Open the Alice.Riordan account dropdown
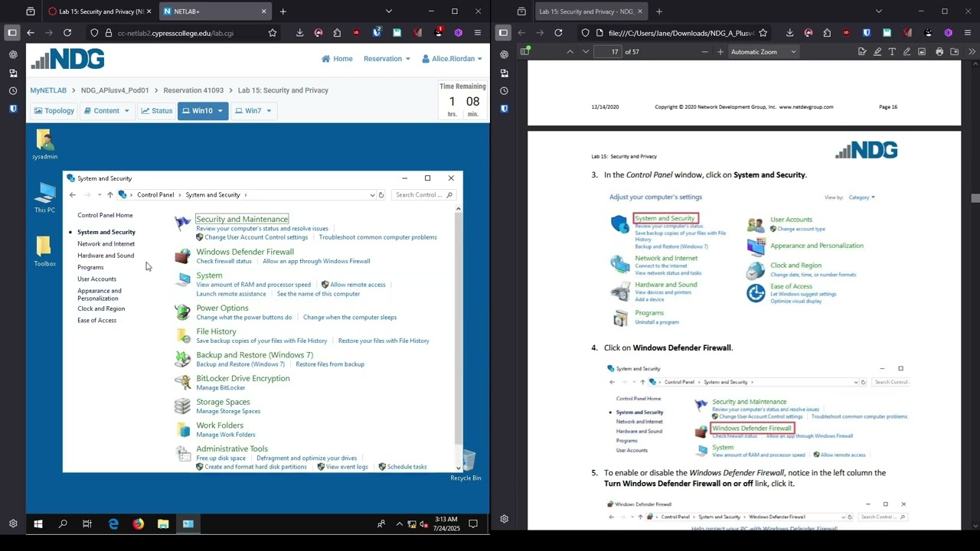 click(452, 59)
